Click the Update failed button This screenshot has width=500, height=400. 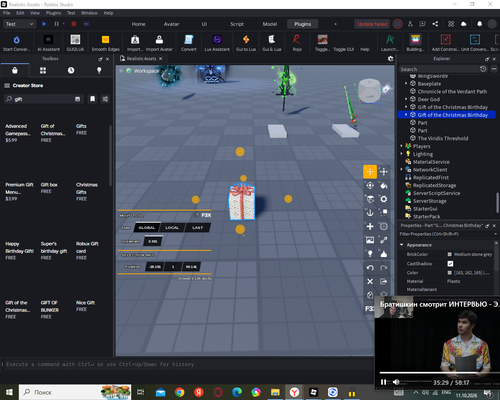[372, 24]
